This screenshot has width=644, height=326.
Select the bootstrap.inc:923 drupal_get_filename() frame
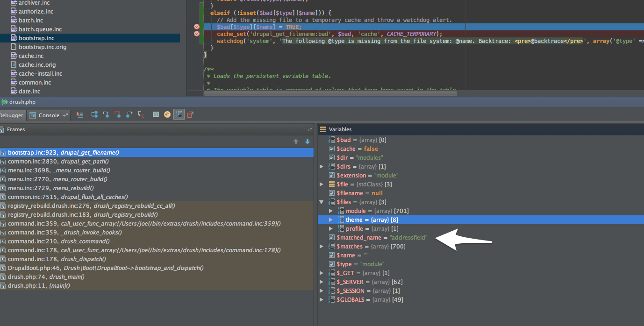[157, 153]
